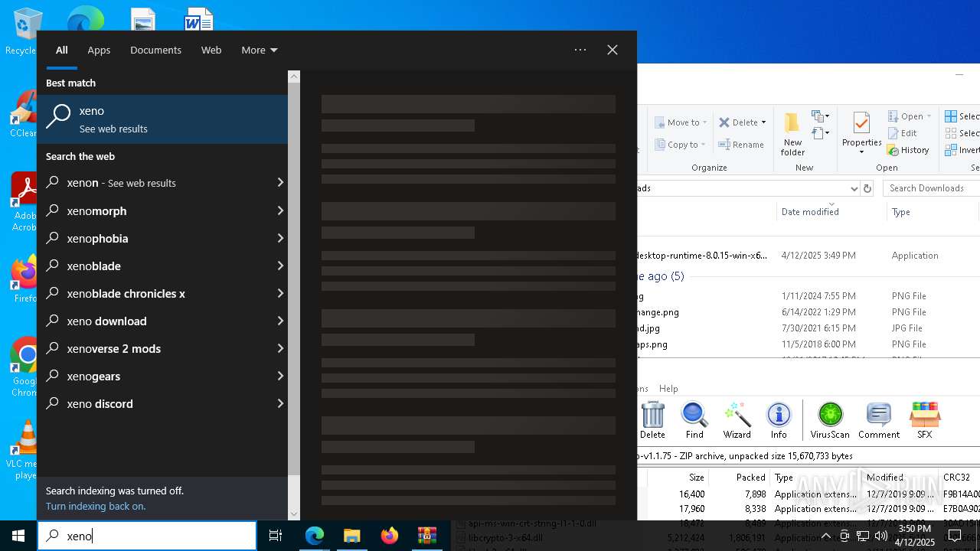Viewport: 980px width, 551px height.
Task: Open Copy to dropdown in Explorer
Action: pyautogui.click(x=681, y=145)
